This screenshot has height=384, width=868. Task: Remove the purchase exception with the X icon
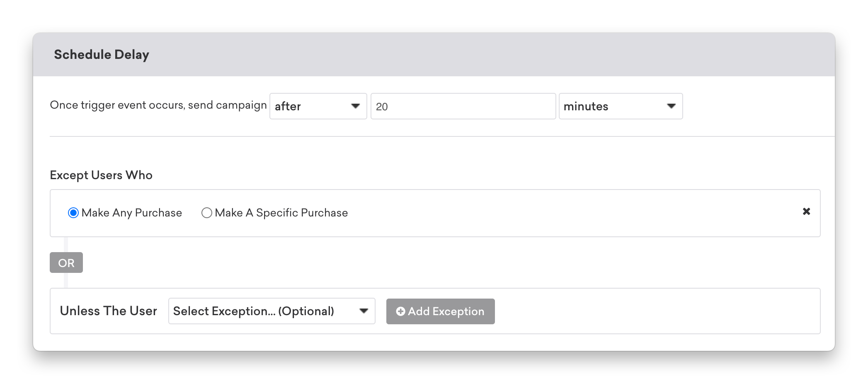pos(806,211)
